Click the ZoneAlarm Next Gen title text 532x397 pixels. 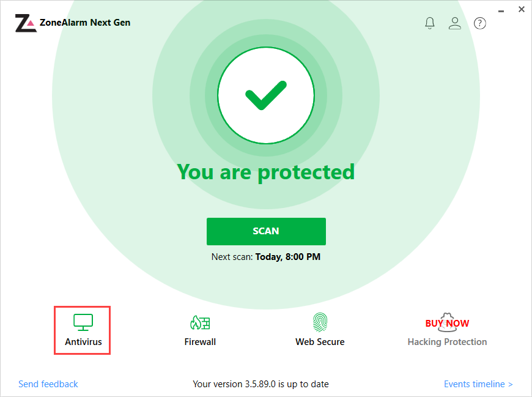[x=85, y=23]
